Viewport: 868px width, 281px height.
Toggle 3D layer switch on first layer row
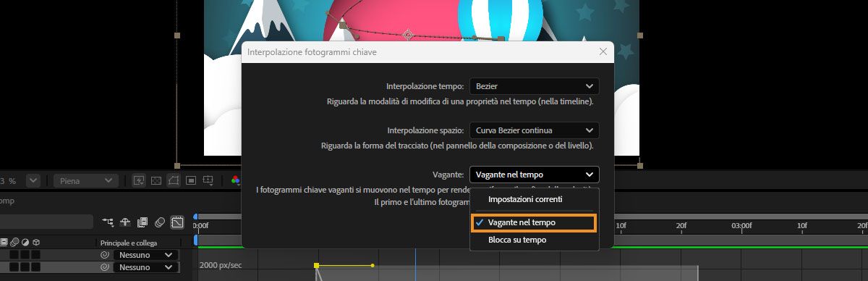35,255
